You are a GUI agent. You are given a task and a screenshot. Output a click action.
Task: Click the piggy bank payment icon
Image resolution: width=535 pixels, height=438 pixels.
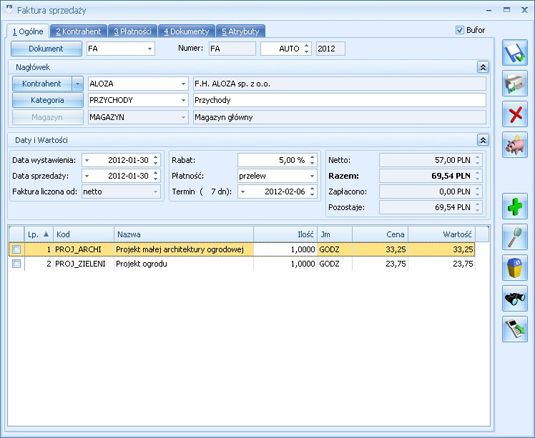[x=515, y=145]
